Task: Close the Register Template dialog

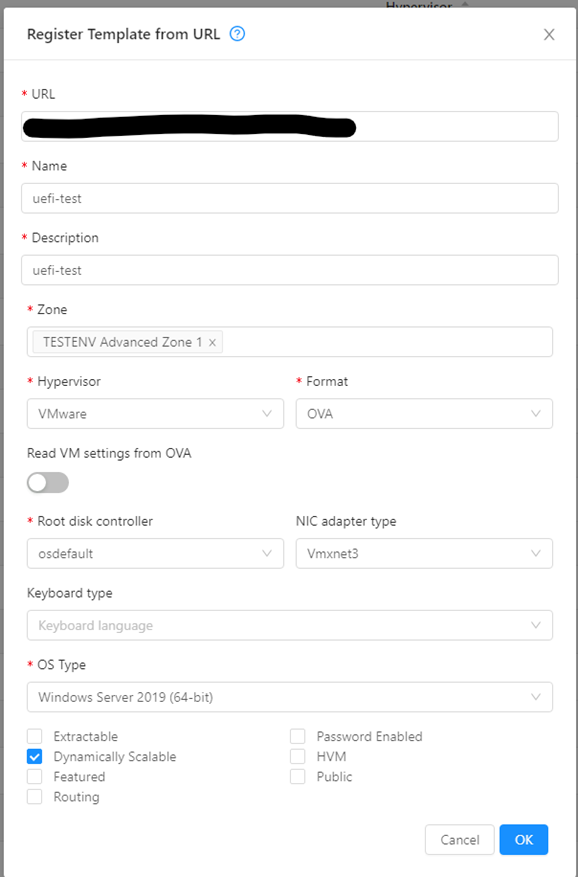Action: [x=549, y=35]
